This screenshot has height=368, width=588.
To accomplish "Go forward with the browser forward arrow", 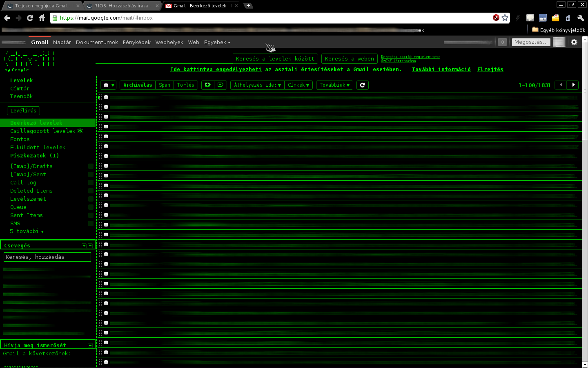I will pos(18,18).
